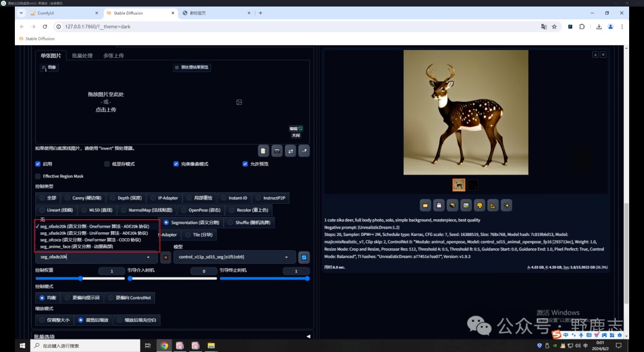Switch to the 新标签页 browser tab
Viewport: 644px width, 352px height.
pyautogui.click(x=216, y=13)
